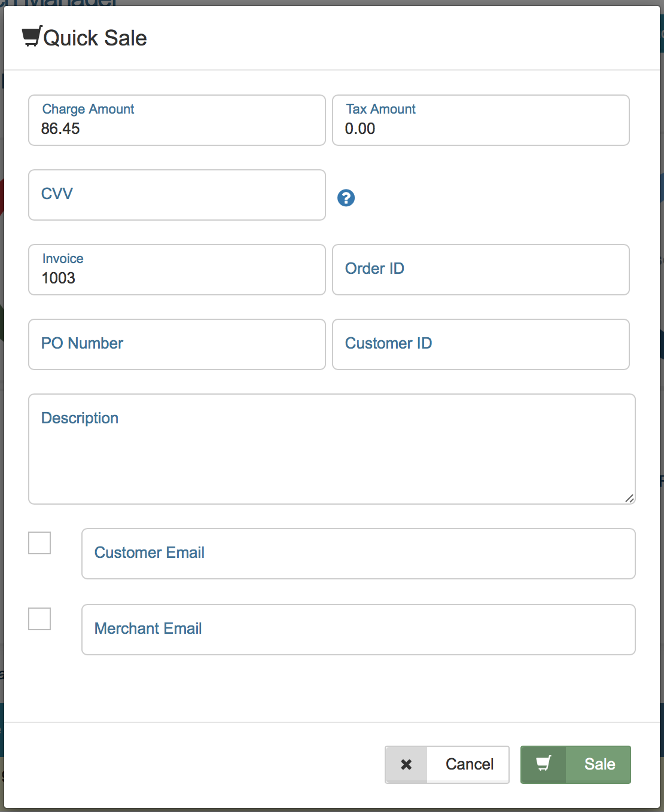Click the PO Number input
This screenshot has width=664, height=812.
pos(176,344)
